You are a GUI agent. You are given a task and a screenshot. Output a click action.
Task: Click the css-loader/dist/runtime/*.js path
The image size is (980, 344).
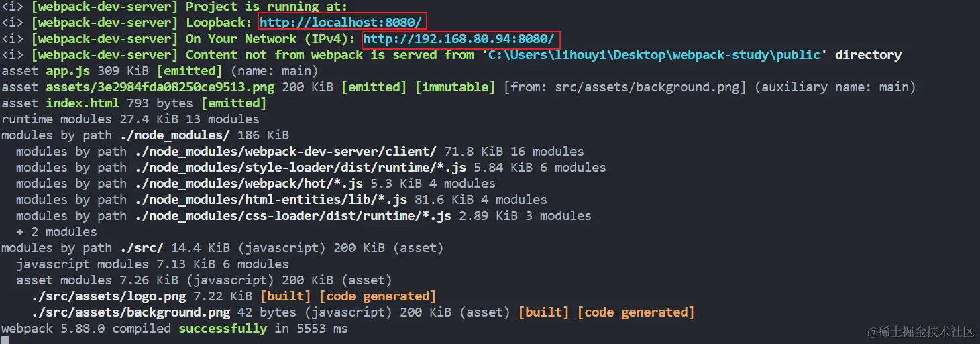tap(291, 216)
